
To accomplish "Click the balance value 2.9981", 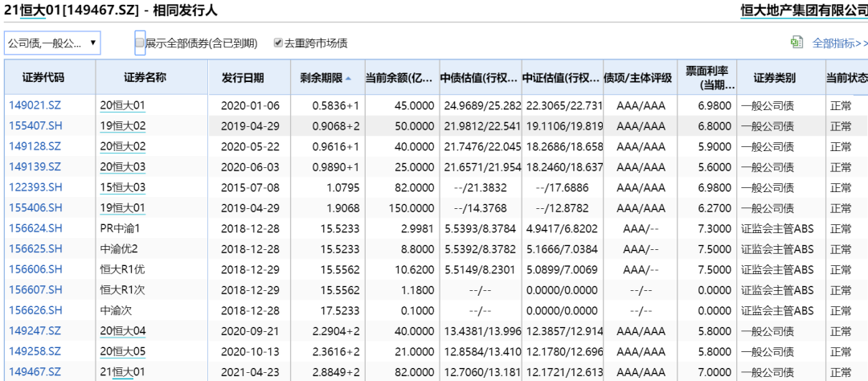I will coord(417,229).
